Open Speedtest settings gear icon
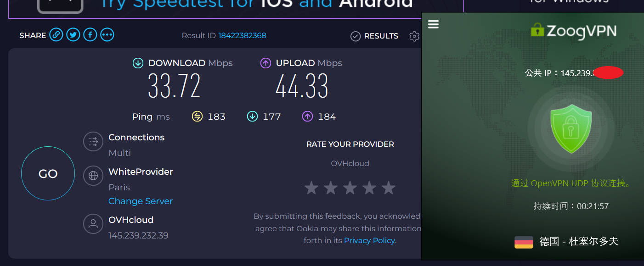The width and height of the screenshot is (644, 266). pyautogui.click(x=414, y=36)
